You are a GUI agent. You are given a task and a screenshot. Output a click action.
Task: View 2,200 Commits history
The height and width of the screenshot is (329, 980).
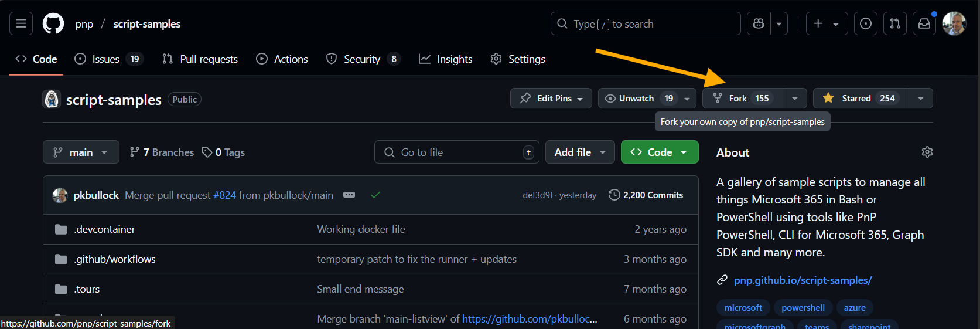tap(646, 195)
